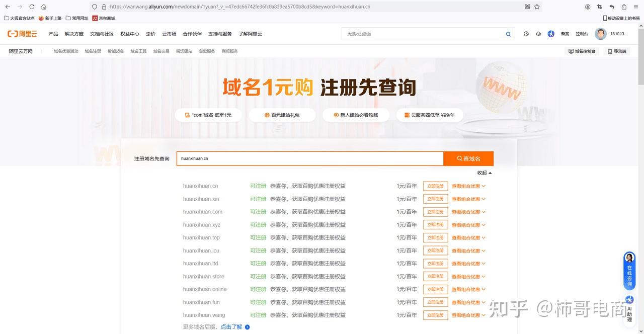Open 合作伙伴 menu item
Viewport: 644px width, 334px height.
192,34
